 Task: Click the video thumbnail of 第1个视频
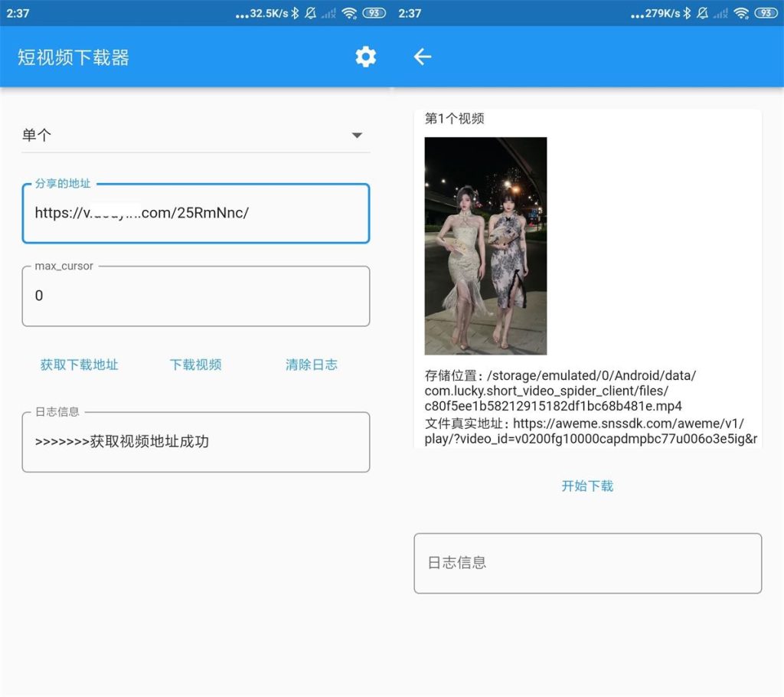point(485,244)
